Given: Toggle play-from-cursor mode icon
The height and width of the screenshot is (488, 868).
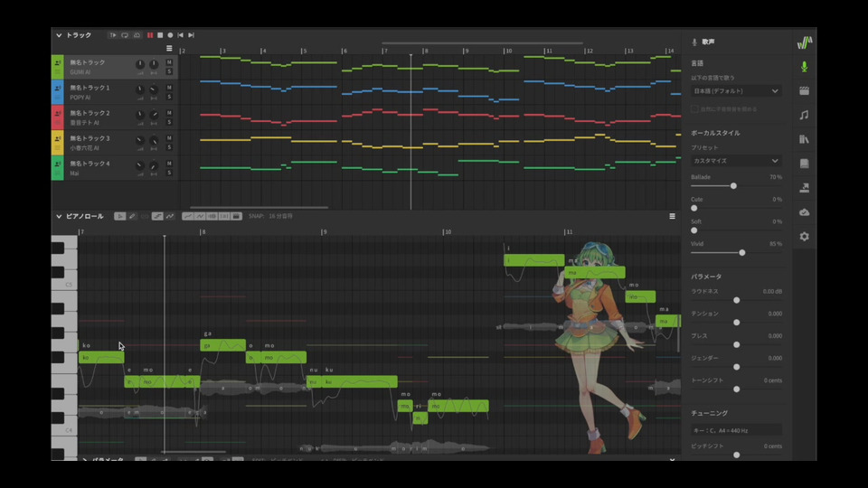Looking at the screenshot, I should coord(113,35).
